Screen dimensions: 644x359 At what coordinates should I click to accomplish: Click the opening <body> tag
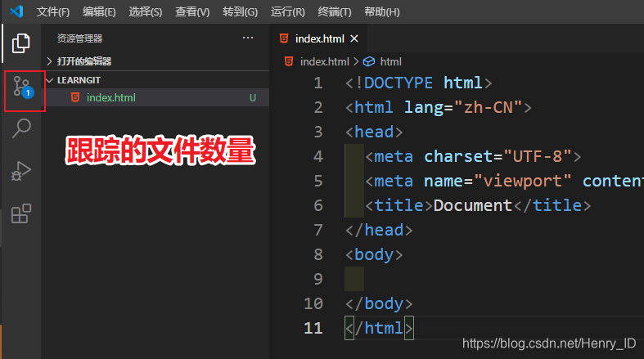coord(374,254)
